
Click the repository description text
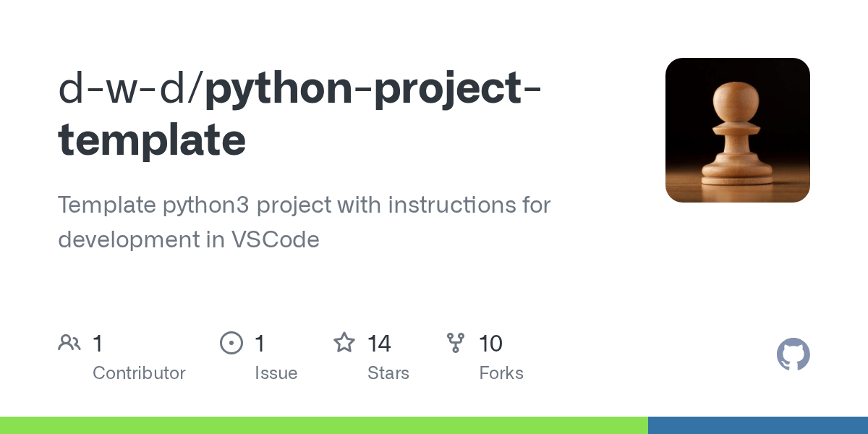coord(305,222)
